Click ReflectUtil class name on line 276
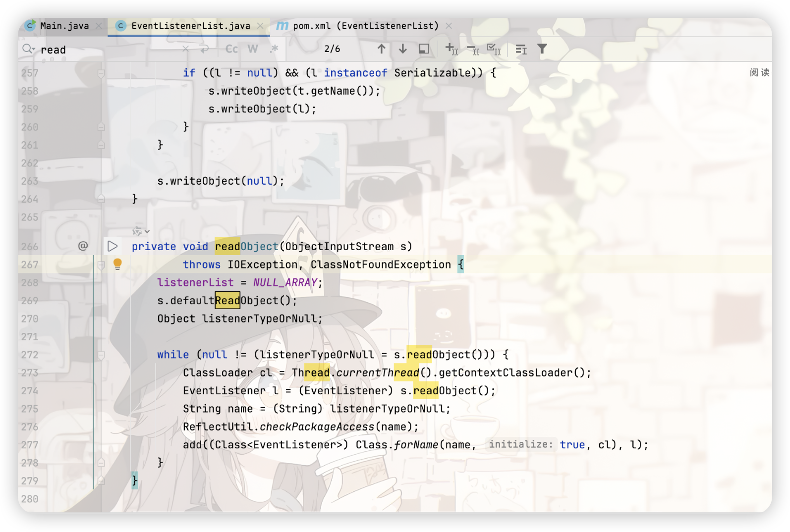Viewport: 790px width, 532px height. click(218, 426)
